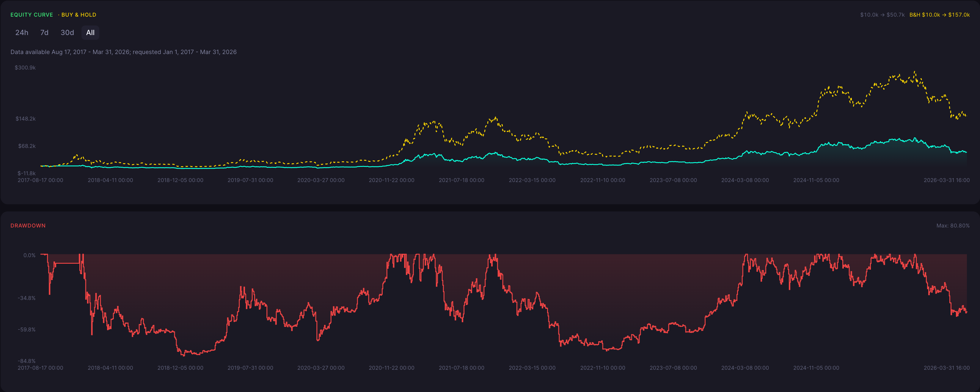Click drawdown chart start date 2017-08-17 00:00
The height and width of the screenshot is (392, 980).
point(40,368)
